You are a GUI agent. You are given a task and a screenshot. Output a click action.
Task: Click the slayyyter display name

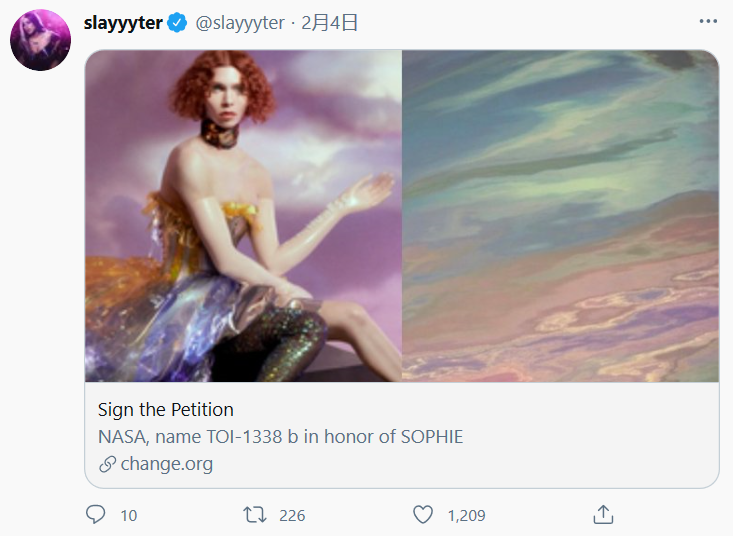(x=123, y=23)
